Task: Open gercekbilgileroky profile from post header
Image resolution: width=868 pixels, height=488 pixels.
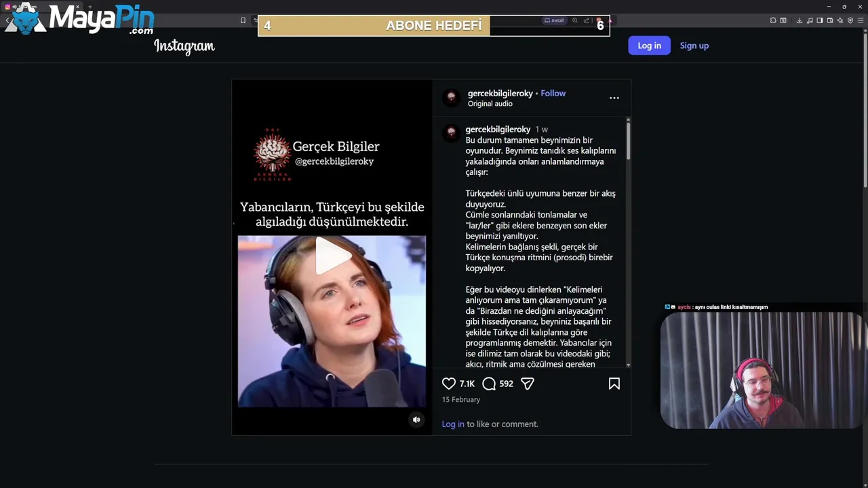Action: (500, 94)
